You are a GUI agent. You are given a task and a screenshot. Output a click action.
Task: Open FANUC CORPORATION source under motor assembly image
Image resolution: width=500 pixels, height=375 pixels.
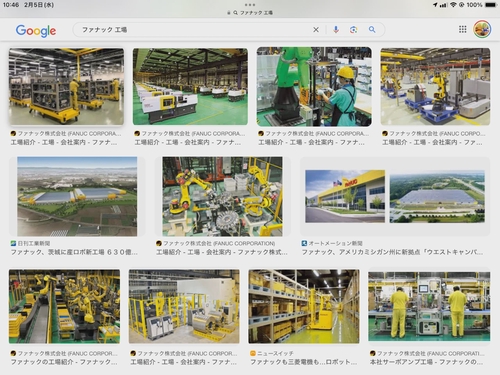pyautogui.click(x=219, y=243)
